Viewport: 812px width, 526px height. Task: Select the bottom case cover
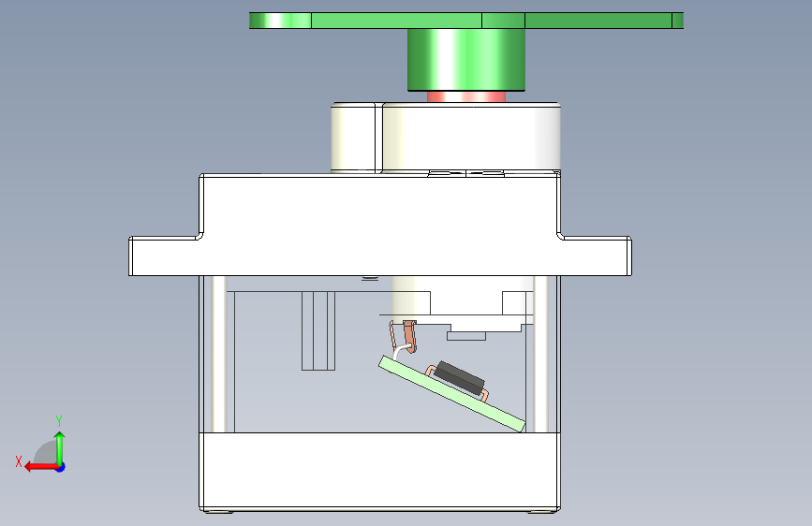click(x=379, y=472)
